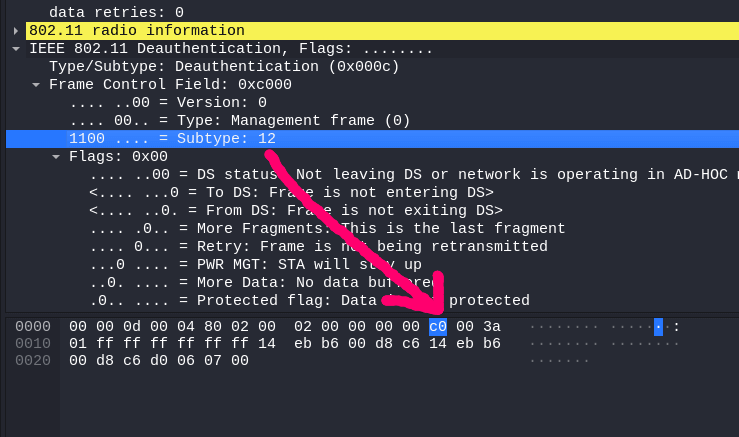Select the data retries: 0 row

(x=116, y=12)
